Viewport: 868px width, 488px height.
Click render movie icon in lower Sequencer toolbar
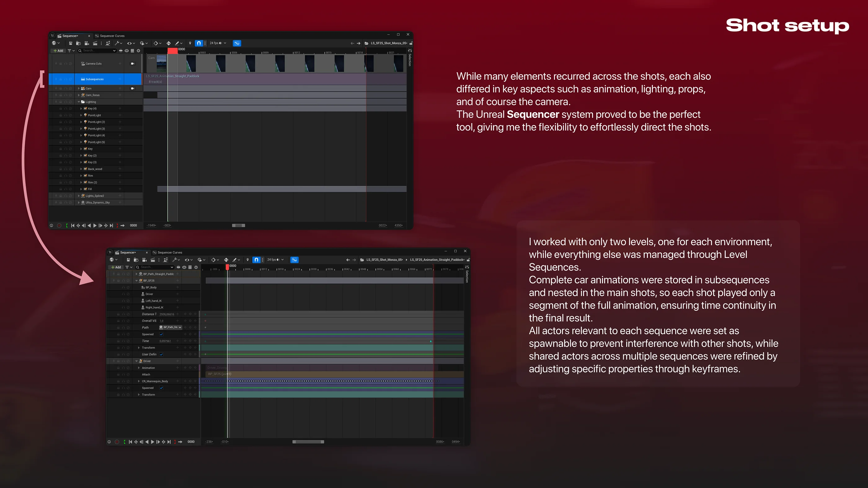[153, 260]
